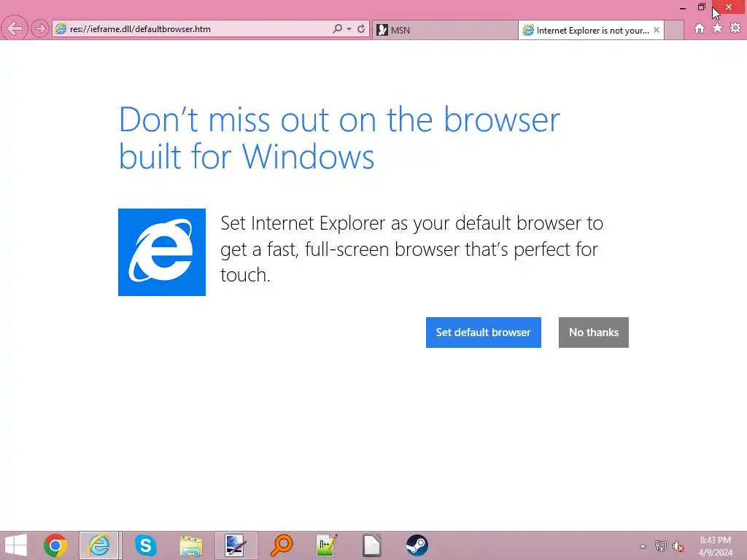The height and width of the screenshot is (560, 747).
Task: Show hidden system tray icons arrow
Action: pyautogui.click(x=643, y=546)
